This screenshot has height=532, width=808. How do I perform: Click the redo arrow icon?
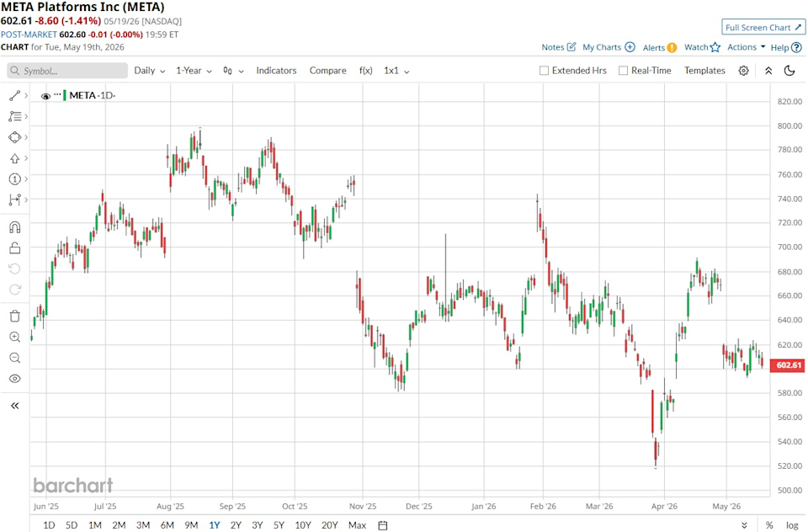(14, 290)
